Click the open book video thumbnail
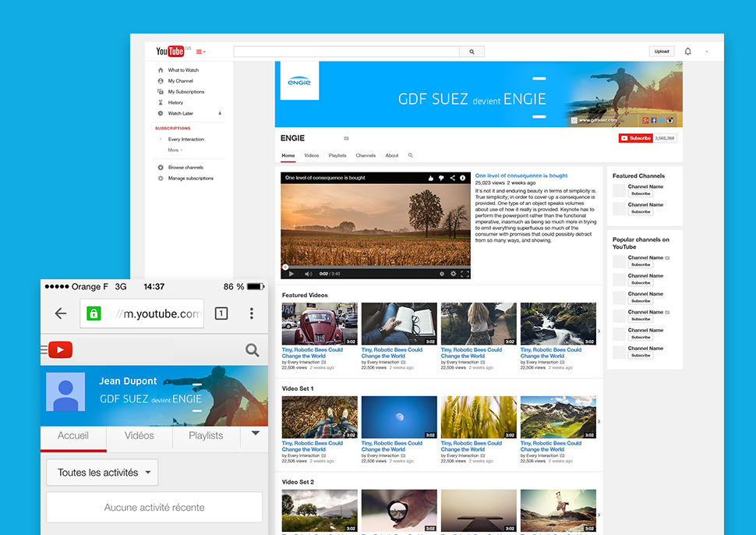Image resolution: width=756 pixels, height=535 pixels. pos(399,324)
